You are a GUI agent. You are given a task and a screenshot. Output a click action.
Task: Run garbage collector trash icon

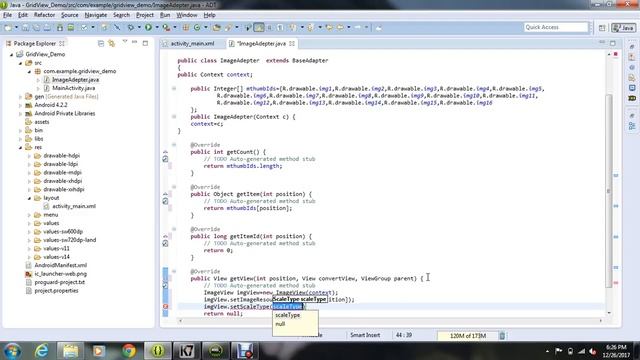coord(502,336)
